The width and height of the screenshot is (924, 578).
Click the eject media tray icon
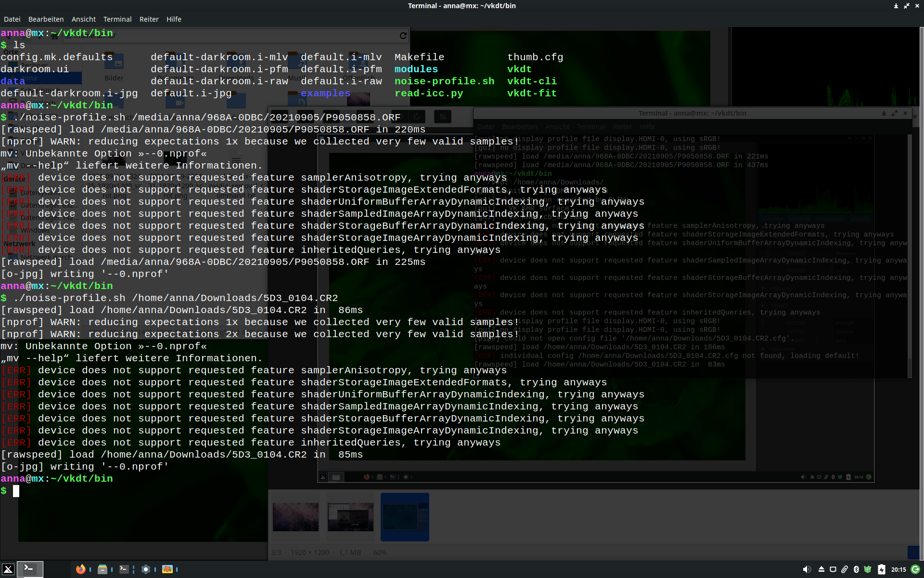(x=821, y=569)
